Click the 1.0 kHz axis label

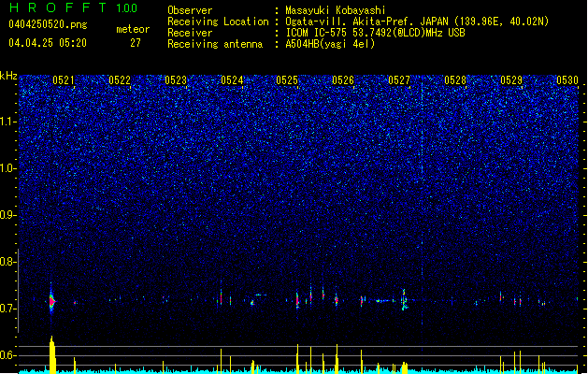click(x=8, y=168)
